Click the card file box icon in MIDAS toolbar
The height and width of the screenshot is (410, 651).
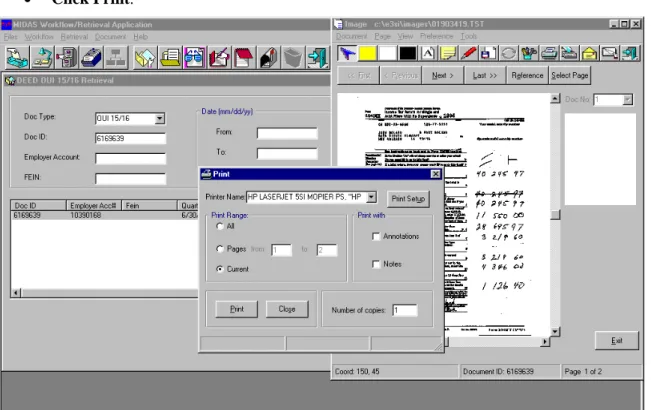point(91,57)
